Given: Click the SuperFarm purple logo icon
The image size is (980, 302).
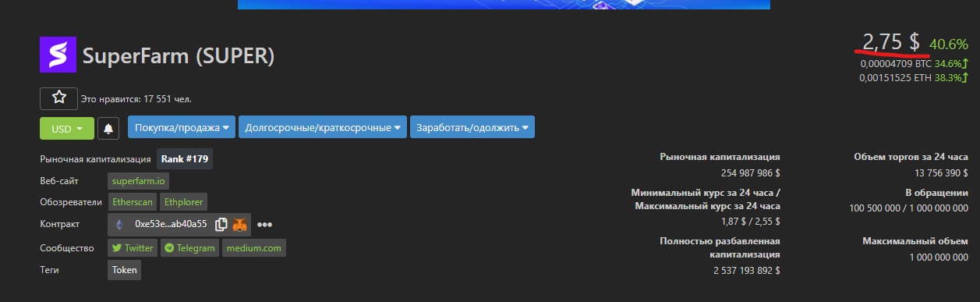Looking at the screenshot, I should pyautogui.click(x=58, y=55).
